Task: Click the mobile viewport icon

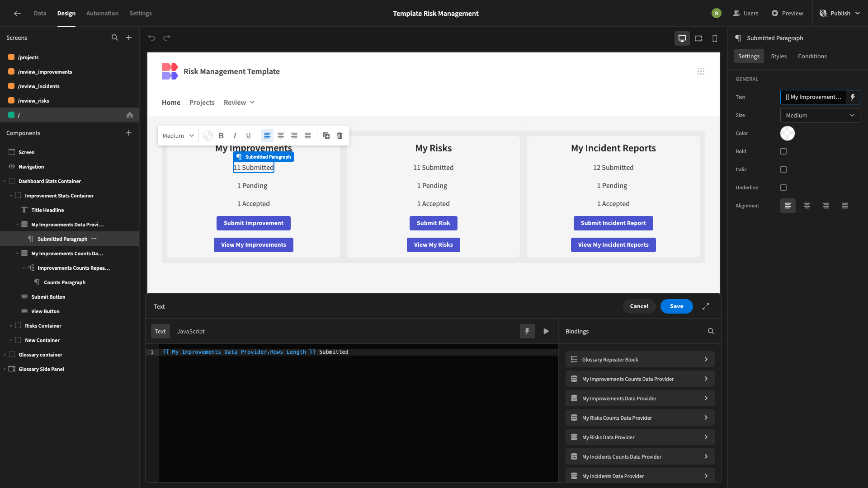Action: 714,38
